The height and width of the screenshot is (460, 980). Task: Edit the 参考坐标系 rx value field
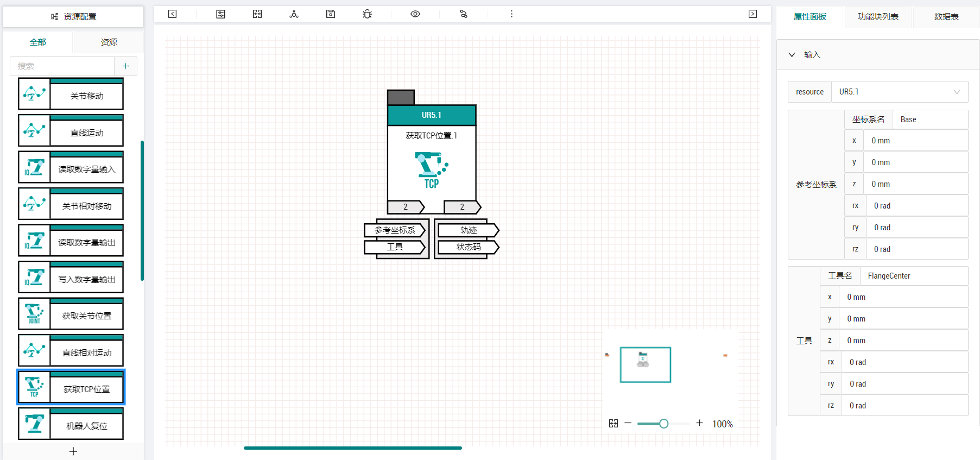pos(917,206)
